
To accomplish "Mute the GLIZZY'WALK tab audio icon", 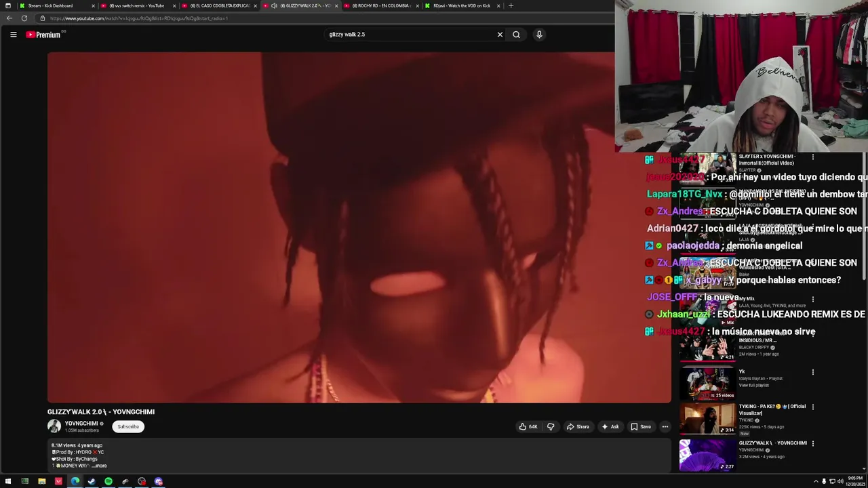I will coord(274,5).
